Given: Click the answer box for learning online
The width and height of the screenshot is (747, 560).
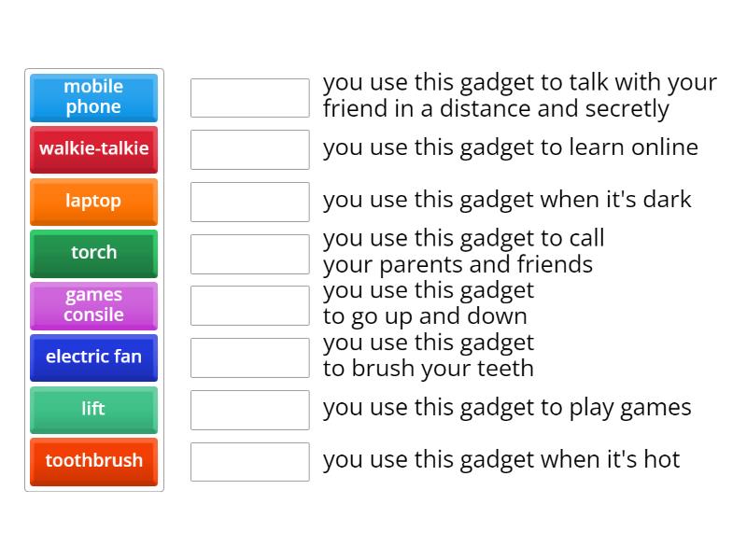Looking at the screenshot, I should click(x=249, y=147).
